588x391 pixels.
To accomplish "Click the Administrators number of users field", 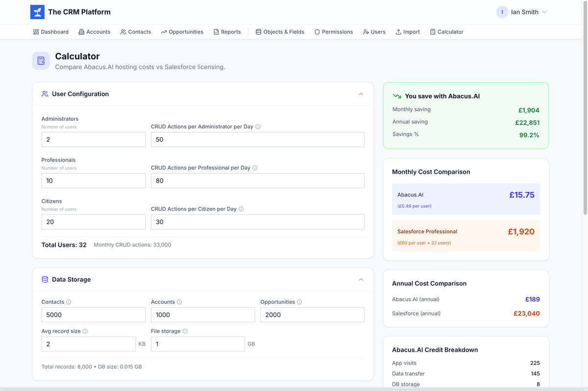I will click(93, 140).
